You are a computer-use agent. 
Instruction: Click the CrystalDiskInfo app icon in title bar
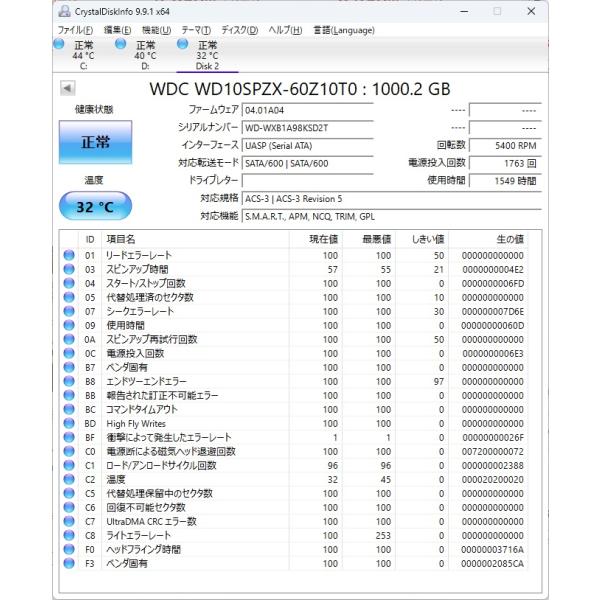click(x=64, y=11)
